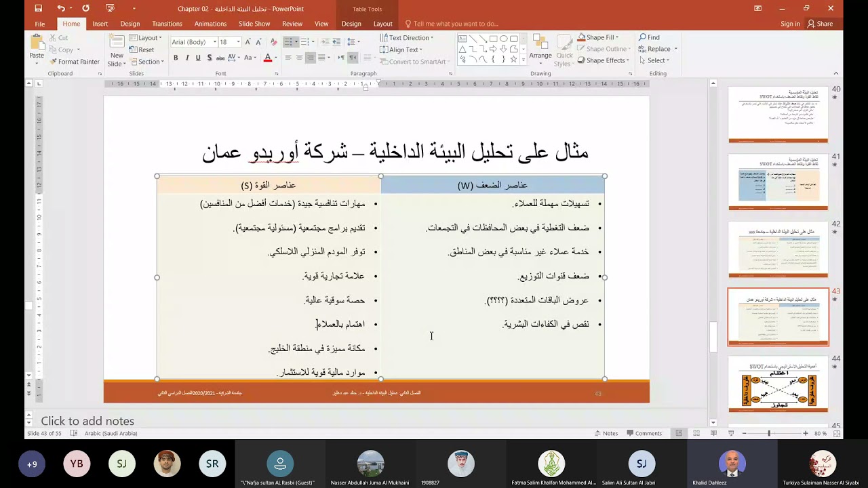Image resolution: width=868 pixels, height=488 pixels.
Task: Toggle center text alignment
Action: pyautogui.click(x=299, y=58)
